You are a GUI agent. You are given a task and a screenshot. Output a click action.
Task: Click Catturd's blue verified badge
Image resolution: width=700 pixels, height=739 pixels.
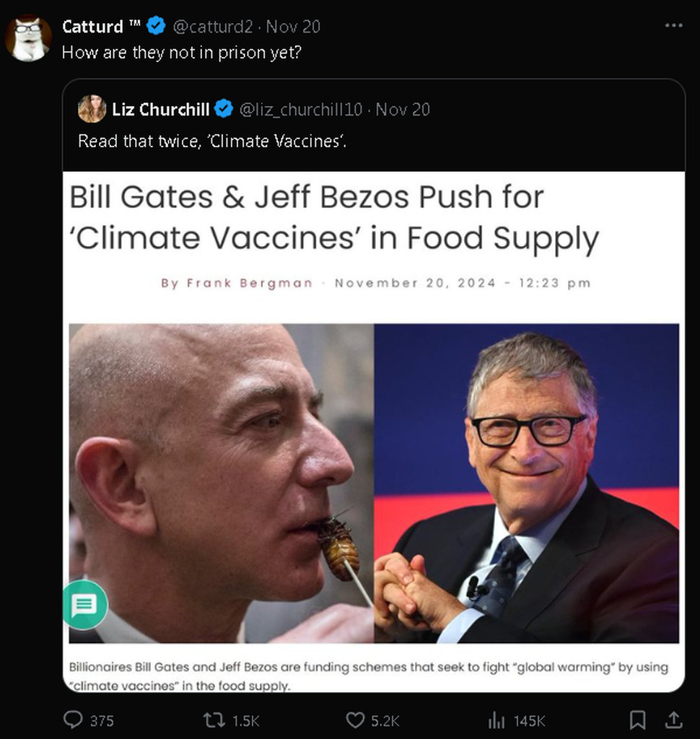click(156, 27)
